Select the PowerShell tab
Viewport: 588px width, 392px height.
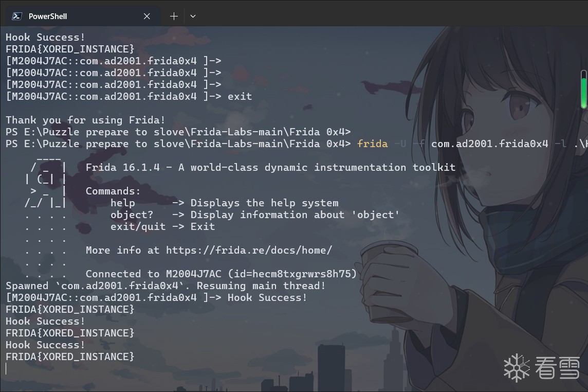(x=83, y=16)
